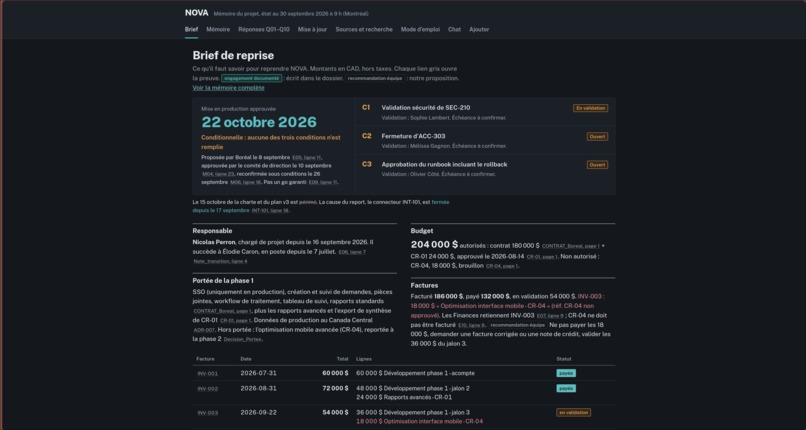Screen dimensions: 806x430
Task: Click the 60 000 $ total for INV-001
Action: coord(335,373)
